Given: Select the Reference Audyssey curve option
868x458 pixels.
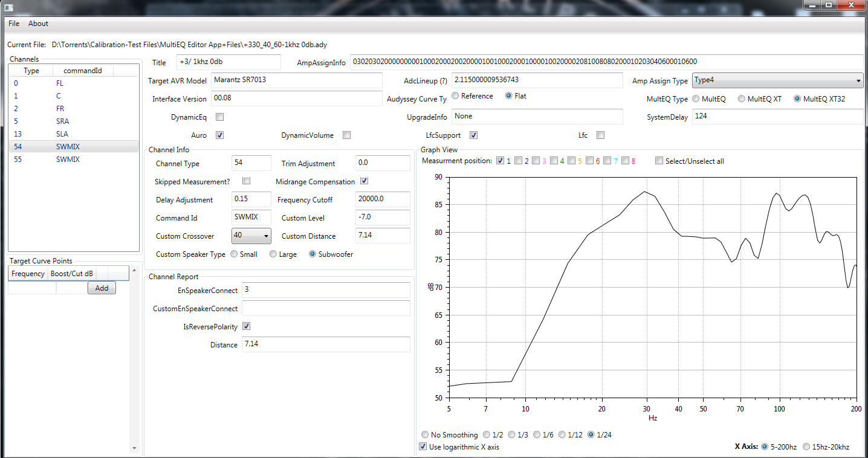Looking at the screenshot, I should point(455,96).
